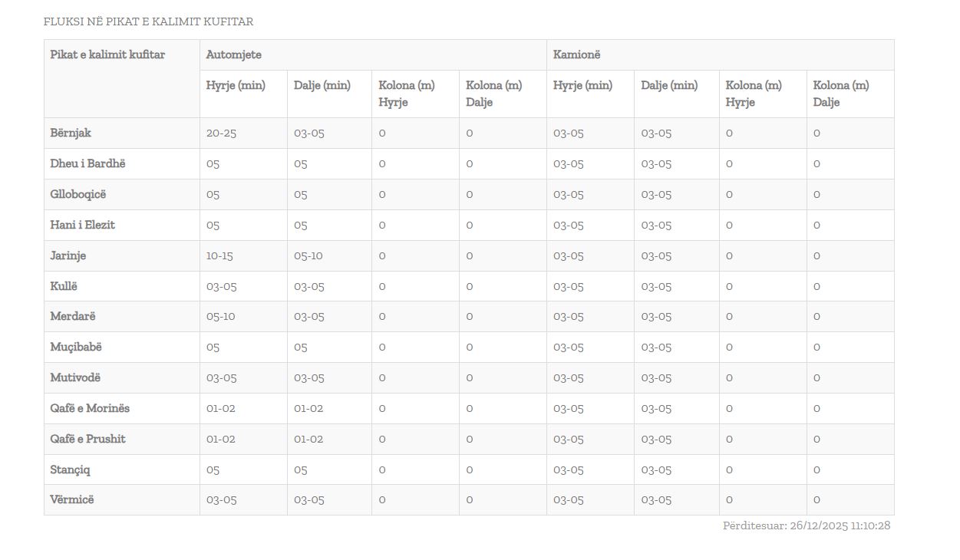960x560 pixels.
Task: Click the "Automjete" column group header
Action: [233, 55]
